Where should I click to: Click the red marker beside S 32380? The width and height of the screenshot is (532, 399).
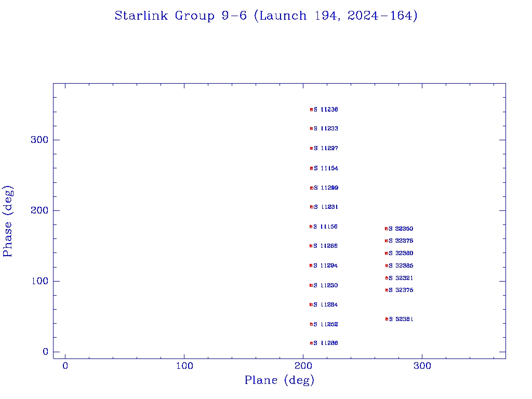click(387, 254)
